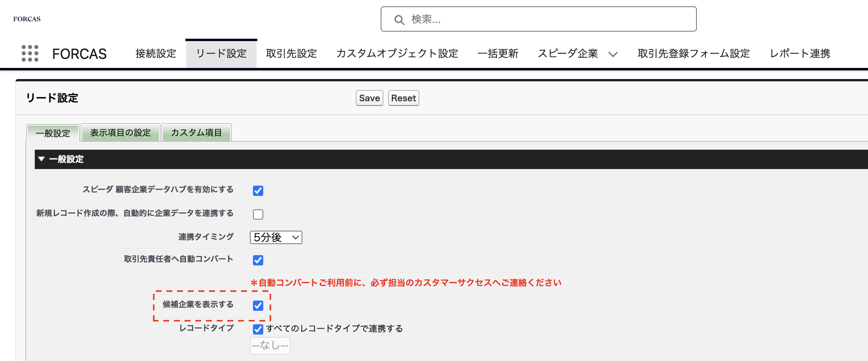Open the app launcher dots grid
Screen dimensions: 868x361
tap(30, 53)
